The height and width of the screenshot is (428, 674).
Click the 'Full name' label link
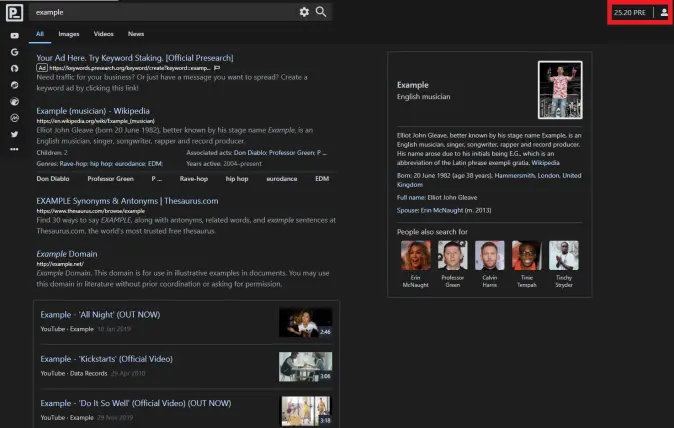click(x=411, y=198)
